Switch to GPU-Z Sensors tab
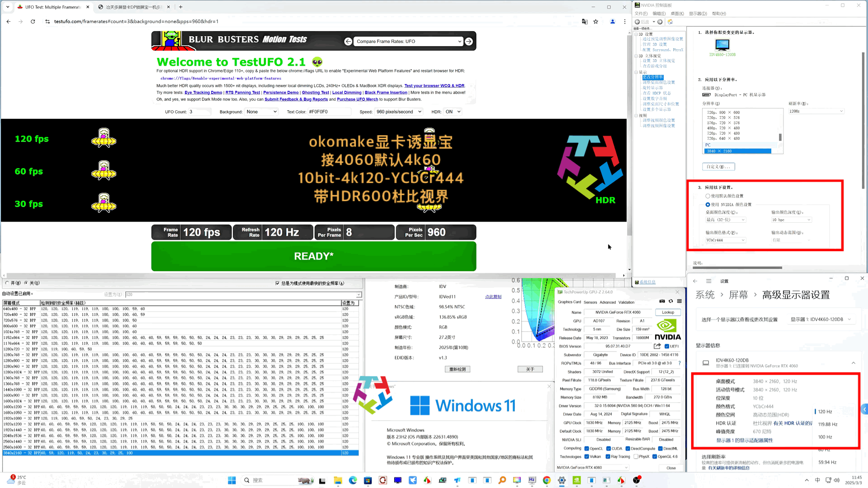 click(x=590, y=302)
